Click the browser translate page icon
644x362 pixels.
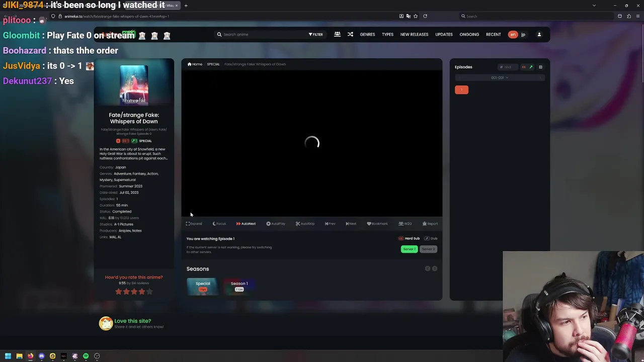pos(408,16)
